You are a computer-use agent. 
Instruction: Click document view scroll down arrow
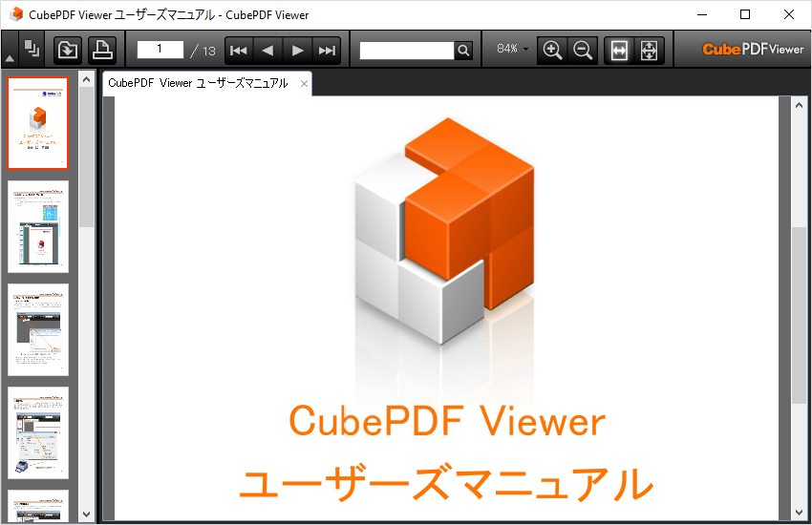point(799,513)
